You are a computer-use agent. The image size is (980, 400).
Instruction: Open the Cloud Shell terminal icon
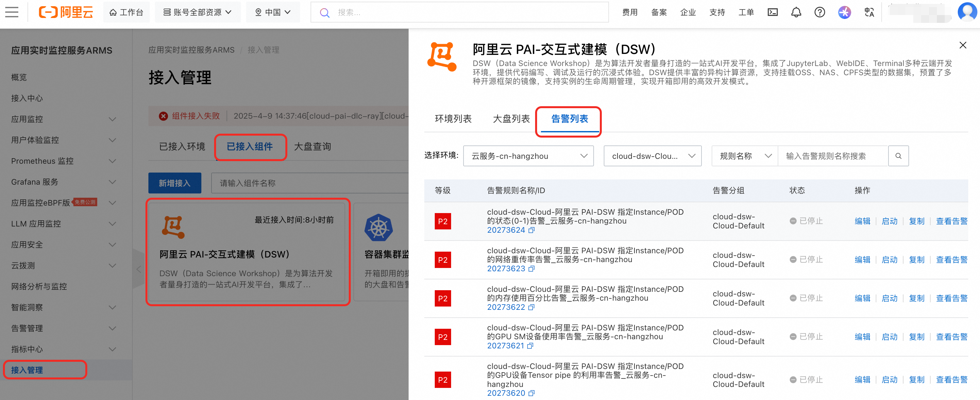[772, 12]
